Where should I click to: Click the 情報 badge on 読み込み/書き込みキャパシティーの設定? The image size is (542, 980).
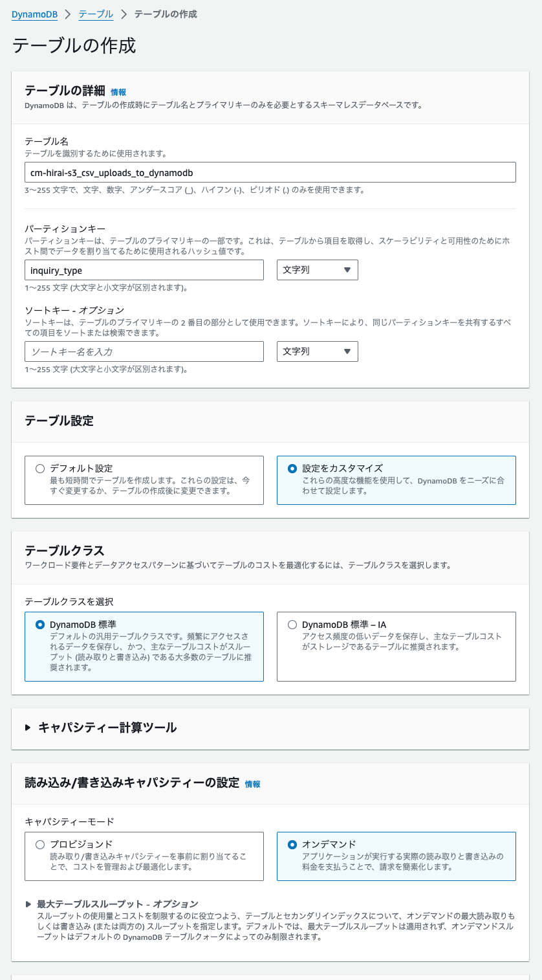253,784
